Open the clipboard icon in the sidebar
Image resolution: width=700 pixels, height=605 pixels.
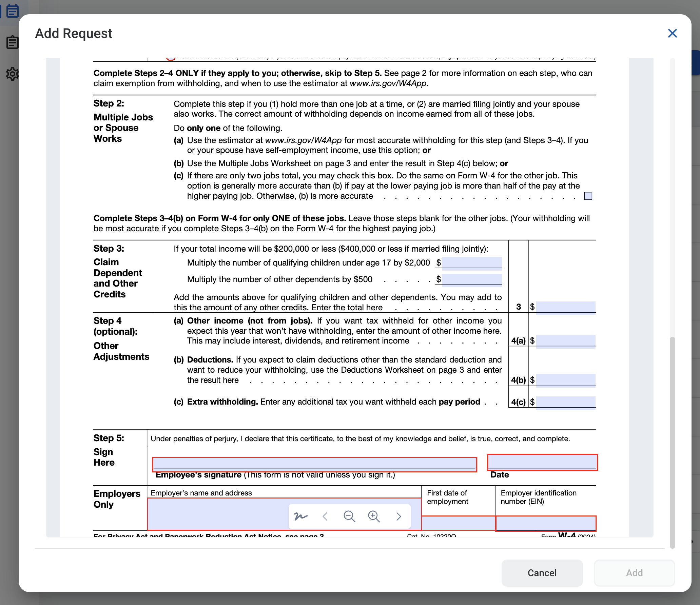[x=13, y=42]
